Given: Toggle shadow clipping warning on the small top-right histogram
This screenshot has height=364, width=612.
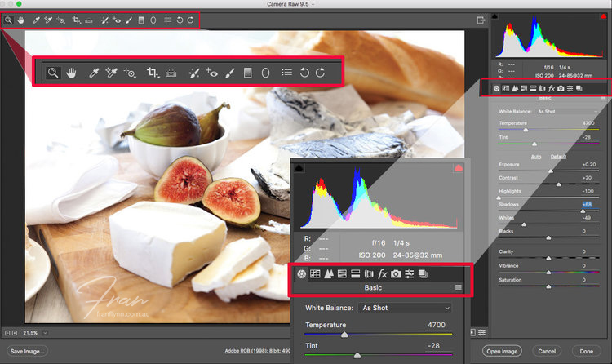Looking at the screenshot, I should click(495, 16).
